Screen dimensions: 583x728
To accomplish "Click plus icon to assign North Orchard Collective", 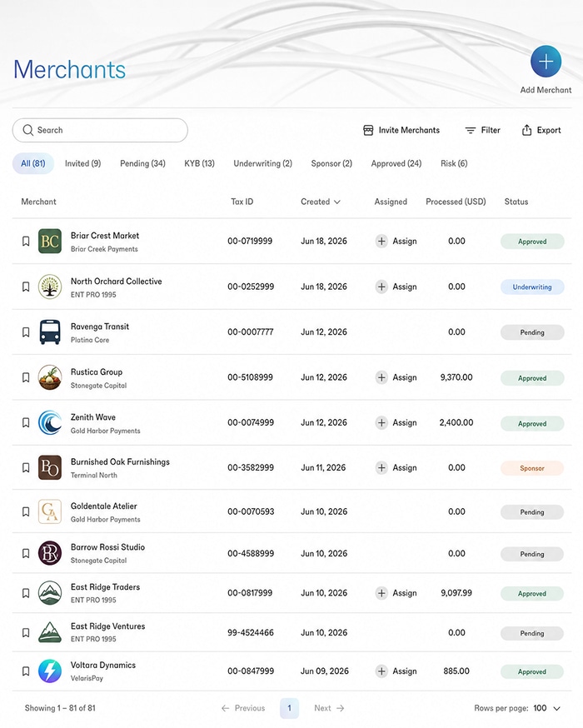I will (381, 287).
